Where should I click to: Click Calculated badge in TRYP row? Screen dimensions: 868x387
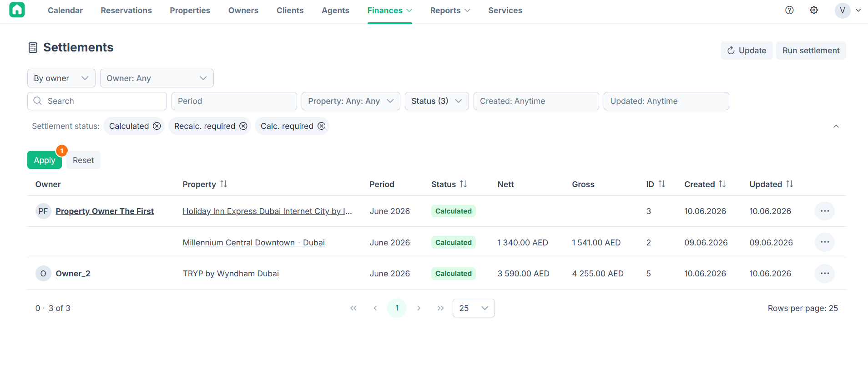tap(454, 274)
